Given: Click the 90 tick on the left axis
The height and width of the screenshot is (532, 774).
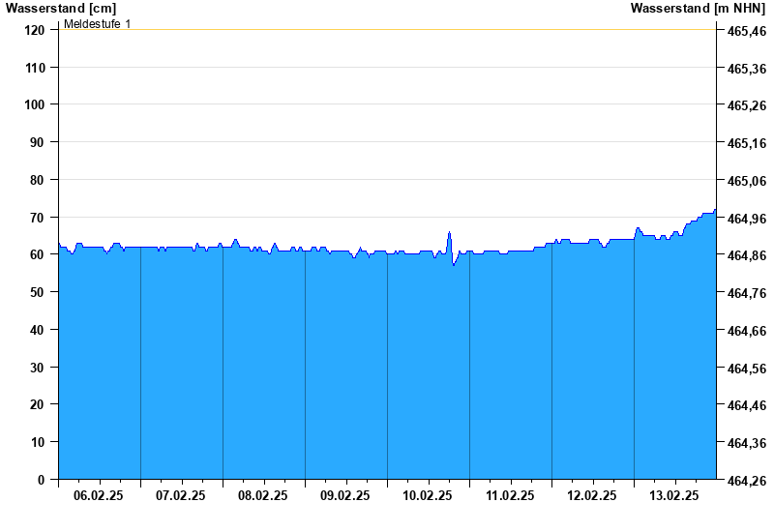Looking at the screenshot, I should point(38,142).
